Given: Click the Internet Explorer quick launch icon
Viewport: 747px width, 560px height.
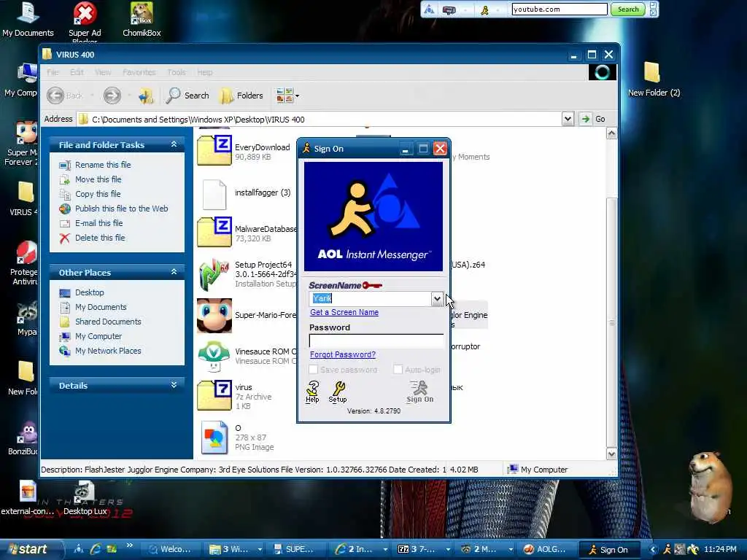Looking at the screenshot, I should tap(96, 549).
